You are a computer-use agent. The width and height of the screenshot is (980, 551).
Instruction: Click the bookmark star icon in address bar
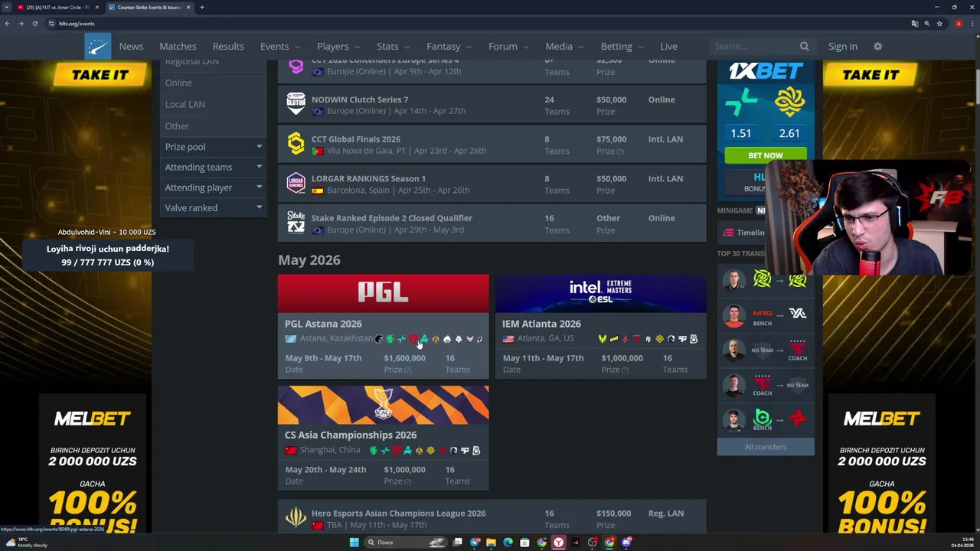tap(939, 24)
